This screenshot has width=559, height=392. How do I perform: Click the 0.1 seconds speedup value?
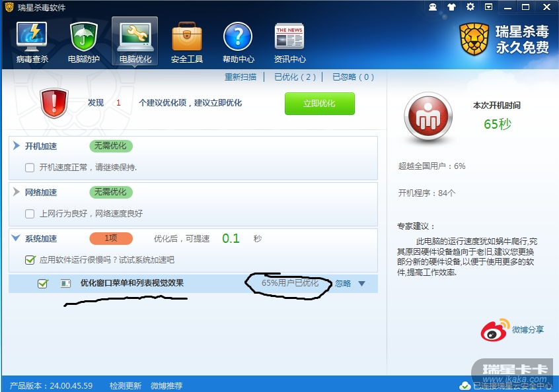231,238
